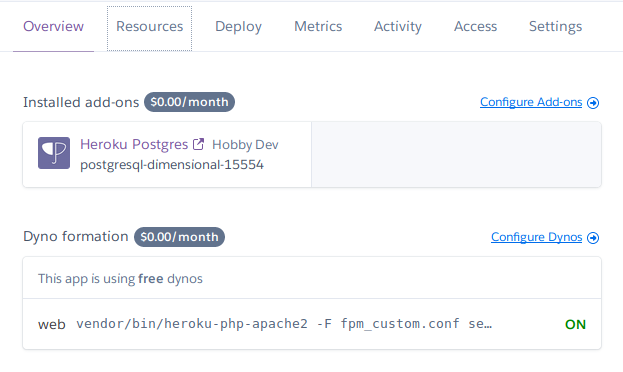Image resolution: width=623 pixels, height=372 pixels.
Task: Click the arrow icon beside Configure Dynos
Action: [593, 238]
